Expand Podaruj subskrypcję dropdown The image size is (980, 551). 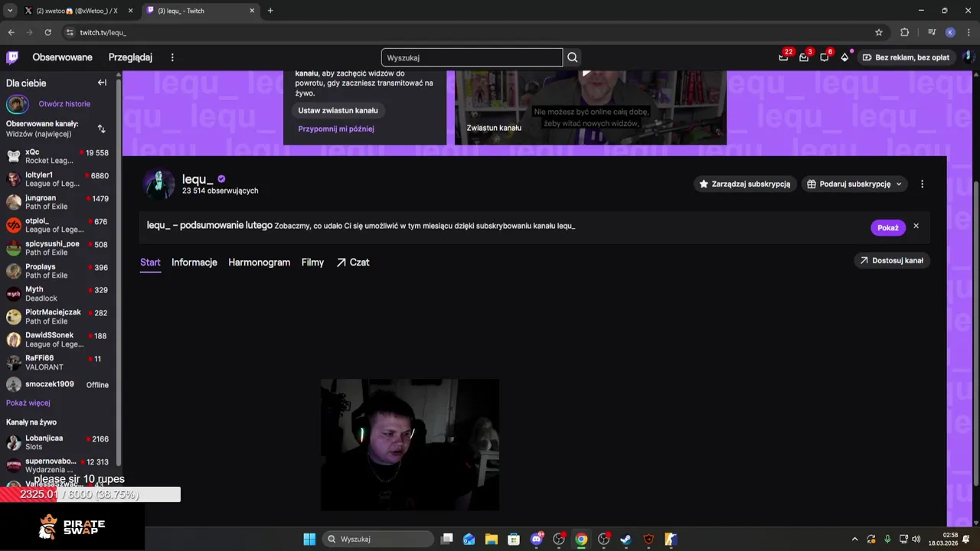click(899, 184)
